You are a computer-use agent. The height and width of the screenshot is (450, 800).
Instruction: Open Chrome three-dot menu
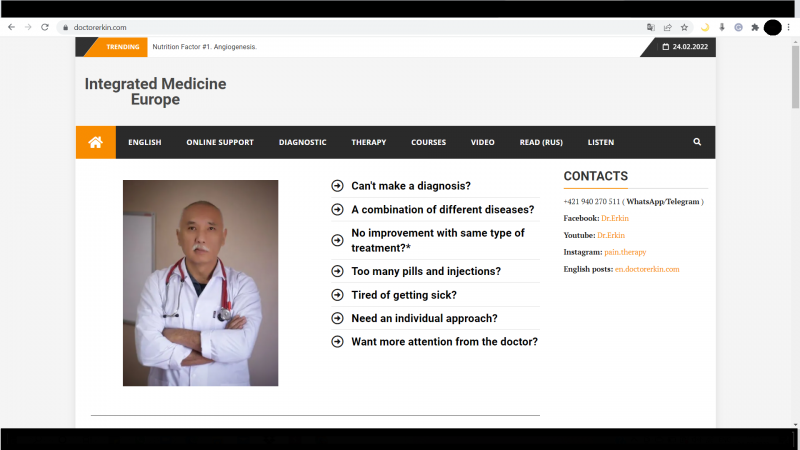point(789,28)
